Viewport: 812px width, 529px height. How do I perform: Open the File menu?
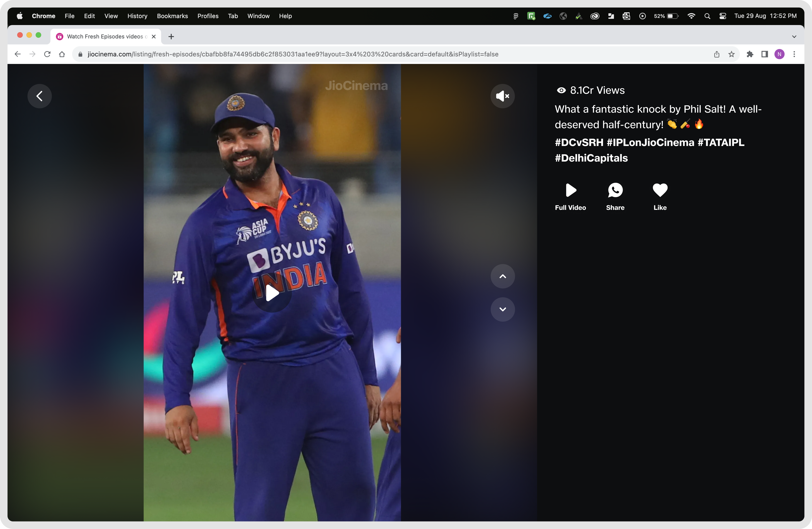[x=70, y=16]
